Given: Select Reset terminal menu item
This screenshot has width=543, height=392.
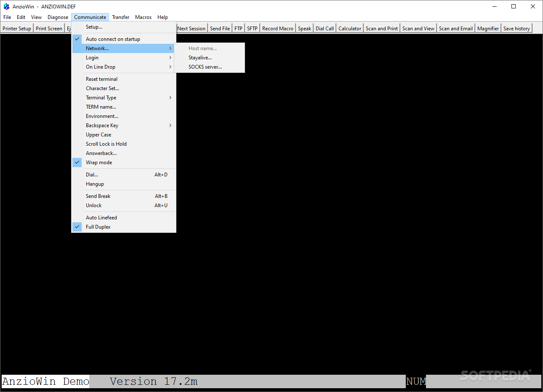Looking at the screenshot, I should pos(123,79).
